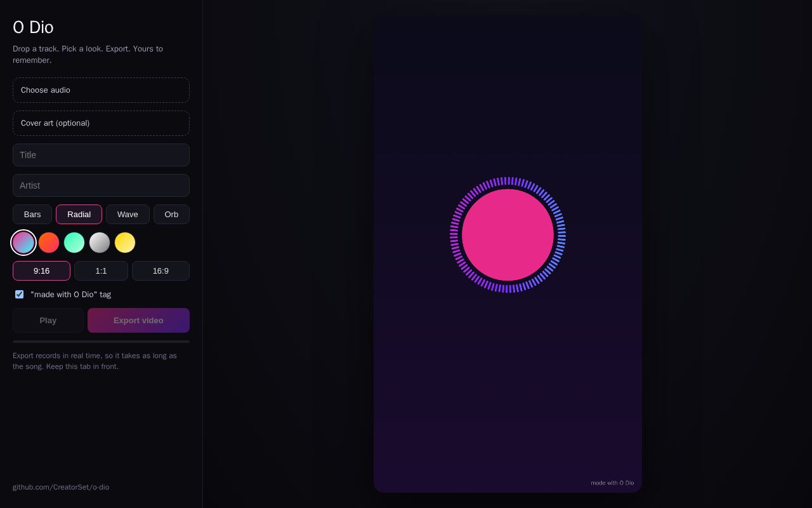Focus the Title input field
Screen dimensions: 812x508
[101, 155]
